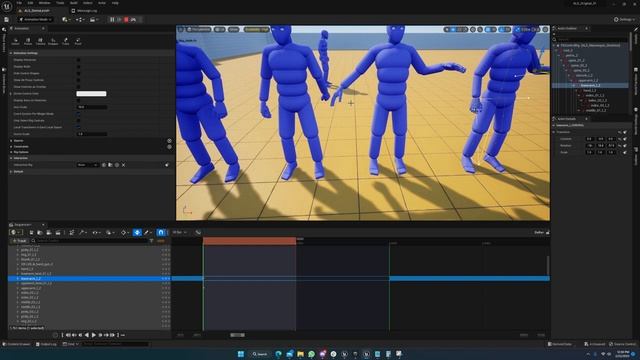Viewport: 640px width, 360px height.
Task: Open the Sequencer frame rate dropdown
Action: click(179, 232)
